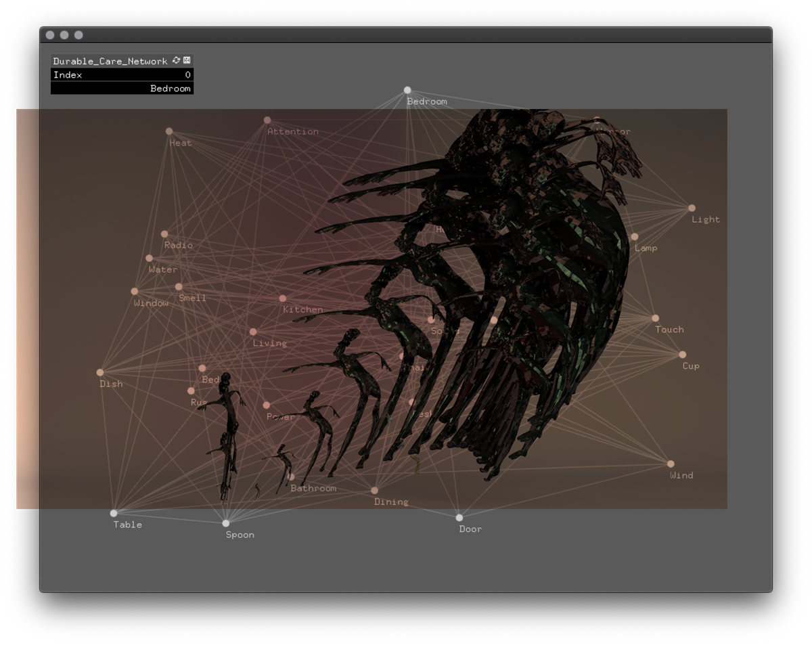The height and width of the screenshot is (645, 812).
Task: Select the Dish node on the left
Action: coord(100,372)
